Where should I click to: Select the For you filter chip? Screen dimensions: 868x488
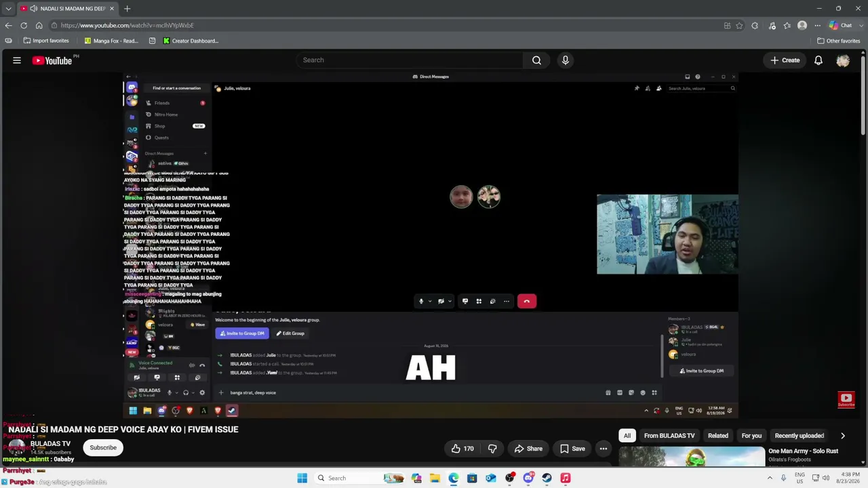click(751, 436)
